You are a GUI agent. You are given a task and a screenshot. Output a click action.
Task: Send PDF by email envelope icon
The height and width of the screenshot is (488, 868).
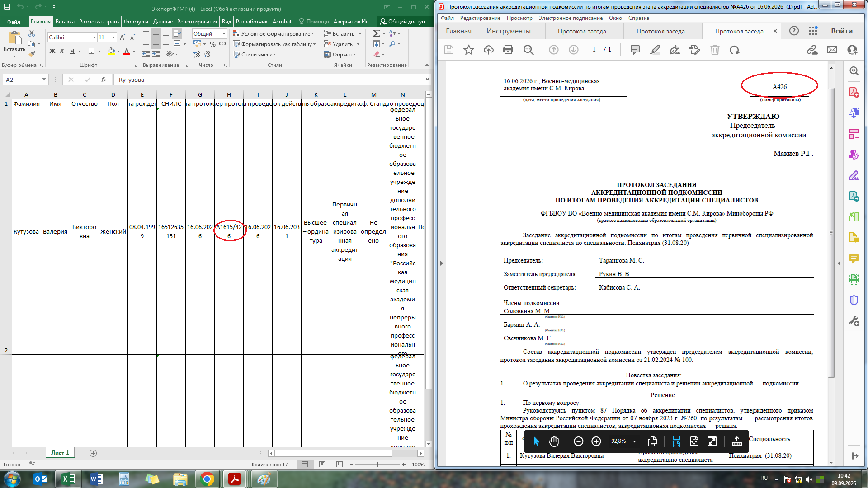(832, 50)
